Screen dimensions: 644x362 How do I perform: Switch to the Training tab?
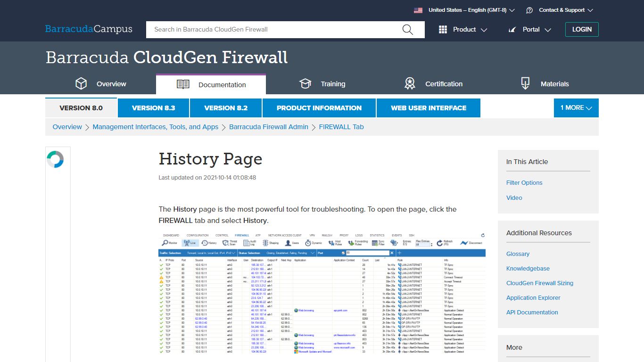[322, 84]
